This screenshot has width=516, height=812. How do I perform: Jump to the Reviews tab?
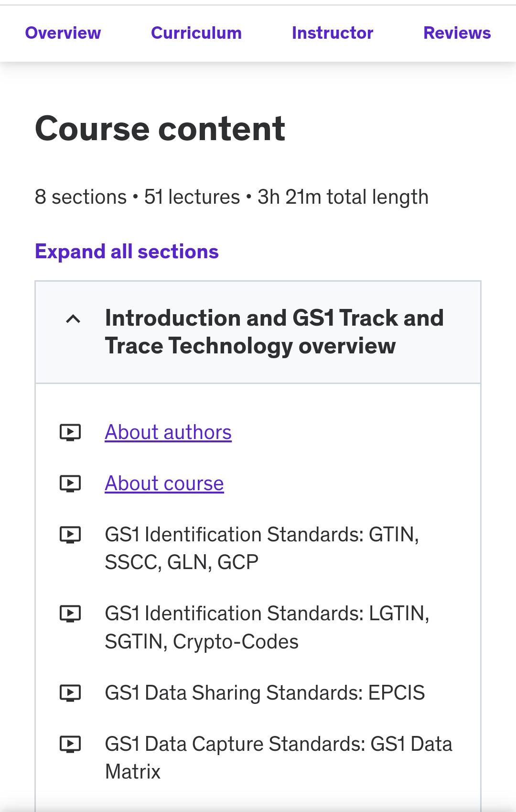click(457, 33)
